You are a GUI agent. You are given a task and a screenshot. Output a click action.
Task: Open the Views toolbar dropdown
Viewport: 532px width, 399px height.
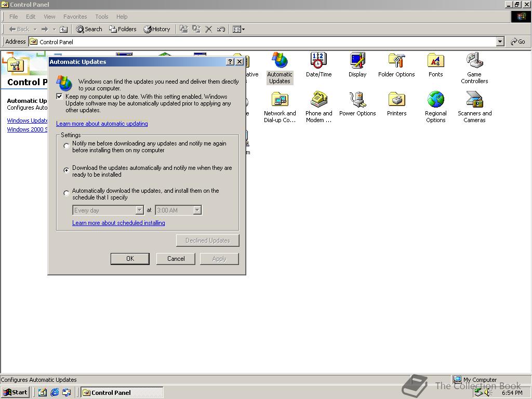click(x=238, y=29)
